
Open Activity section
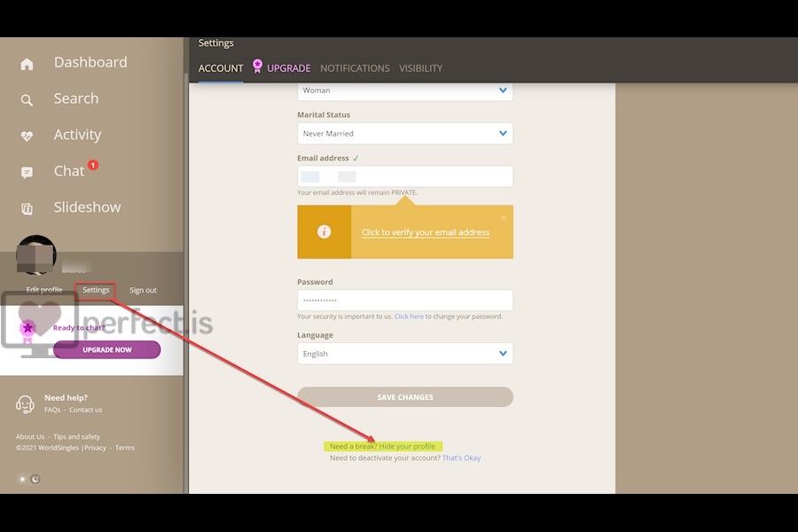77,135
